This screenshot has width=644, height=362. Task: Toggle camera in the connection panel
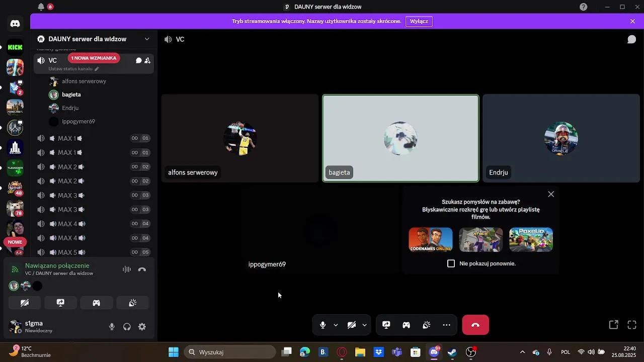tap(25, 303)
